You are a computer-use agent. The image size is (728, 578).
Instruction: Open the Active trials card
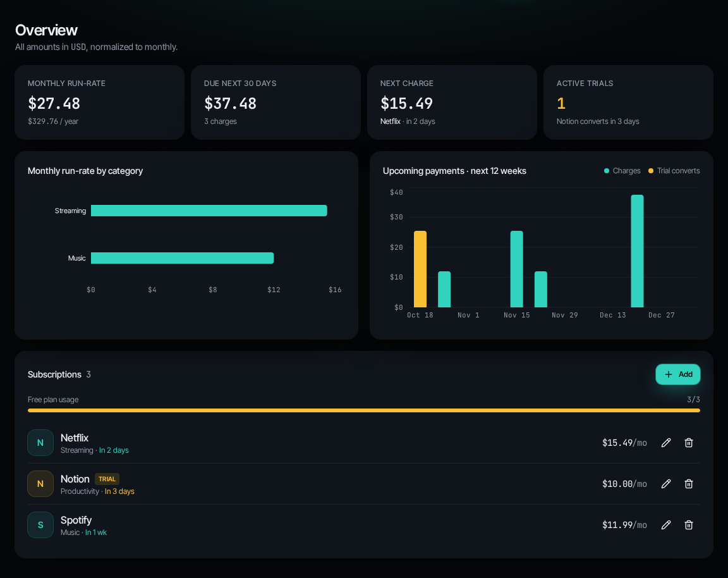(628, 102)
